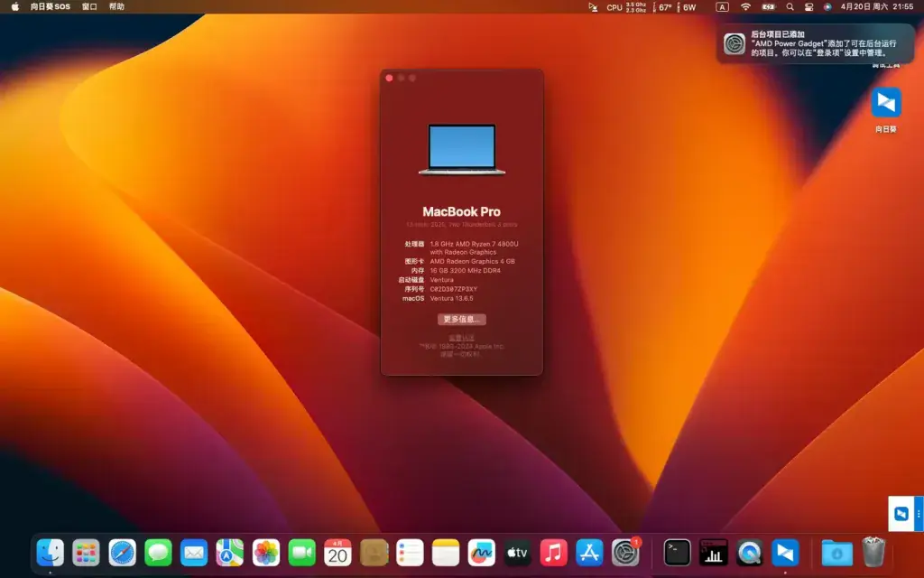Click the CPU frequency menu bar readout
This screenshot has height=578, width=924.
tap(626, 7)
